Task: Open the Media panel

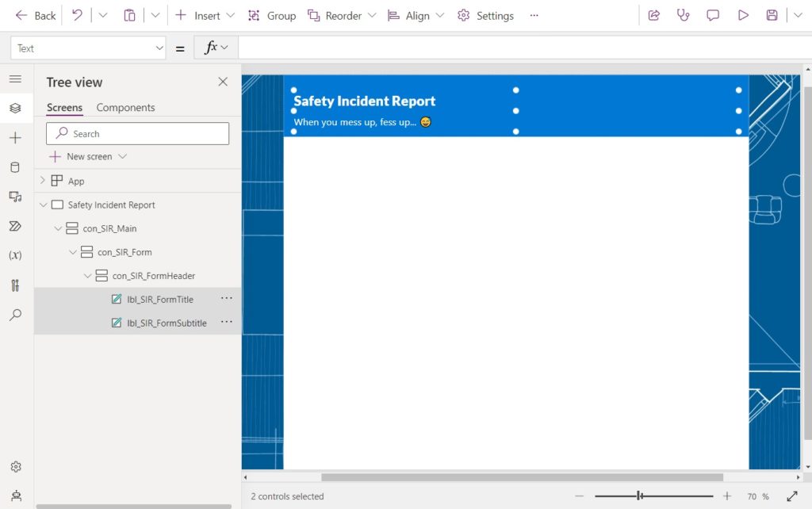Action: tap(15, 197)
